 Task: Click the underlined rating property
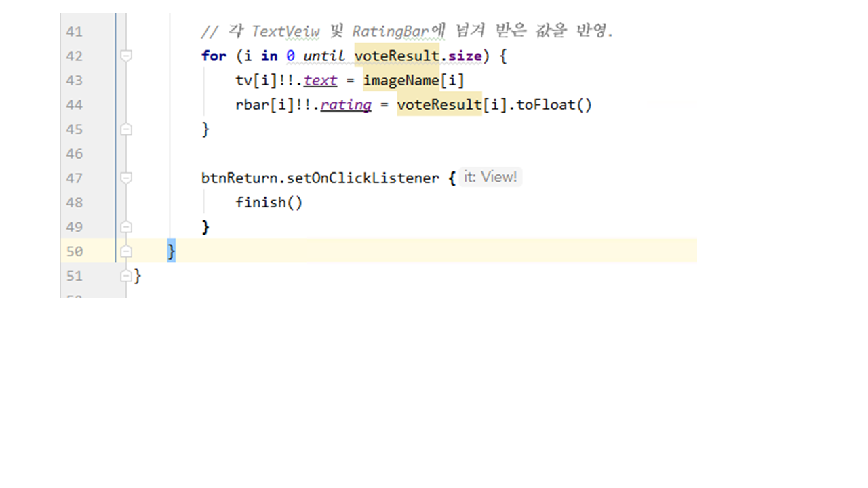coord(346,105)
